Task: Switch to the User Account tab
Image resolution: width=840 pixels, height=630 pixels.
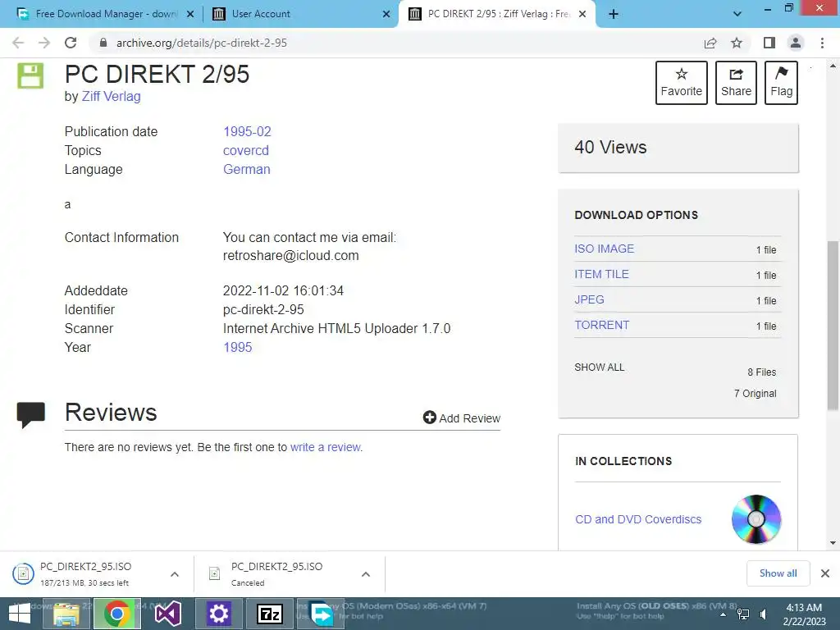Action: pos(302,14)
